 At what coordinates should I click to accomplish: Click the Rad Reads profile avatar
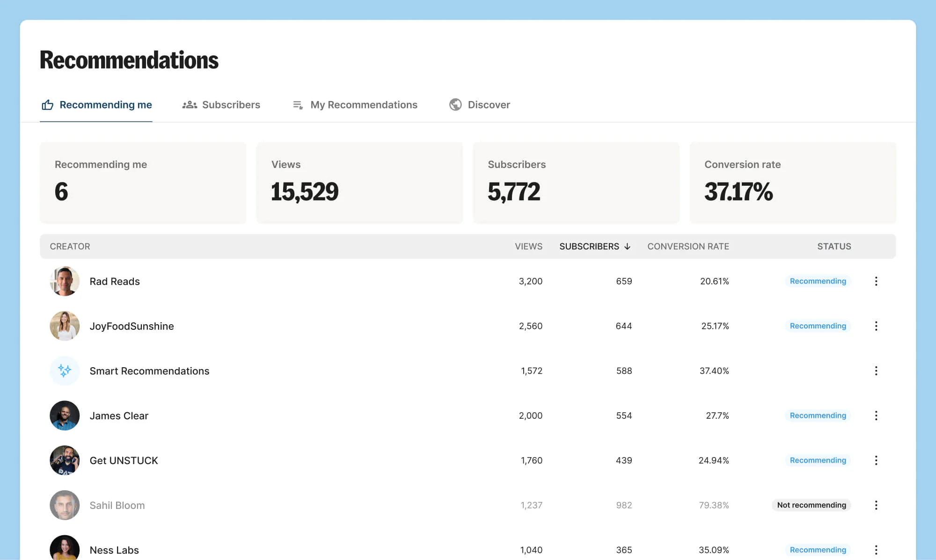point(65,281)
